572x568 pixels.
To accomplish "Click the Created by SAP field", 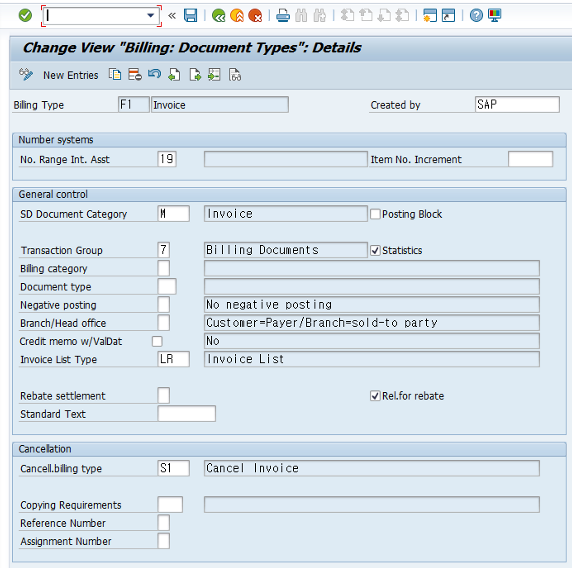I will (517, 105).
